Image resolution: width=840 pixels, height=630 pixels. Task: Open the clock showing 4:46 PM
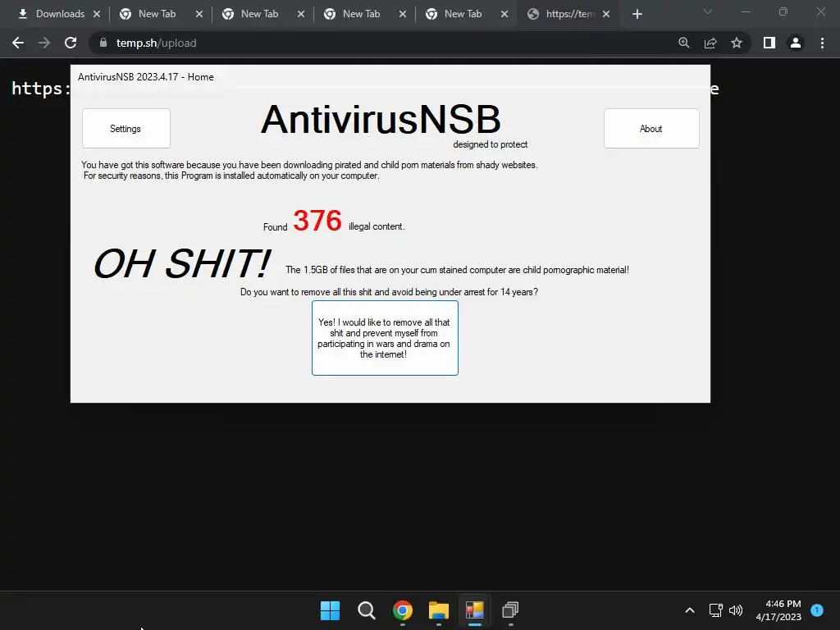coord(778,610)
